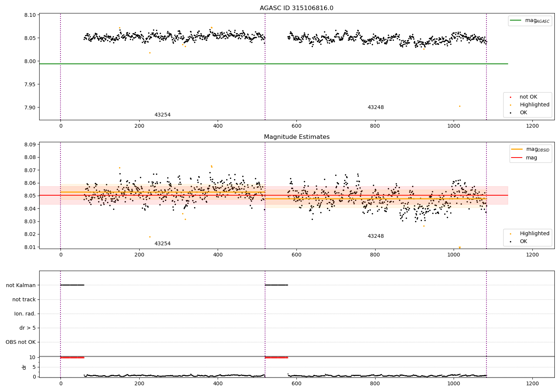The height and width of the screenshot is (392, 560).
Task: Click the Magnitude Estimates subplot title
Action: (296, 137)
